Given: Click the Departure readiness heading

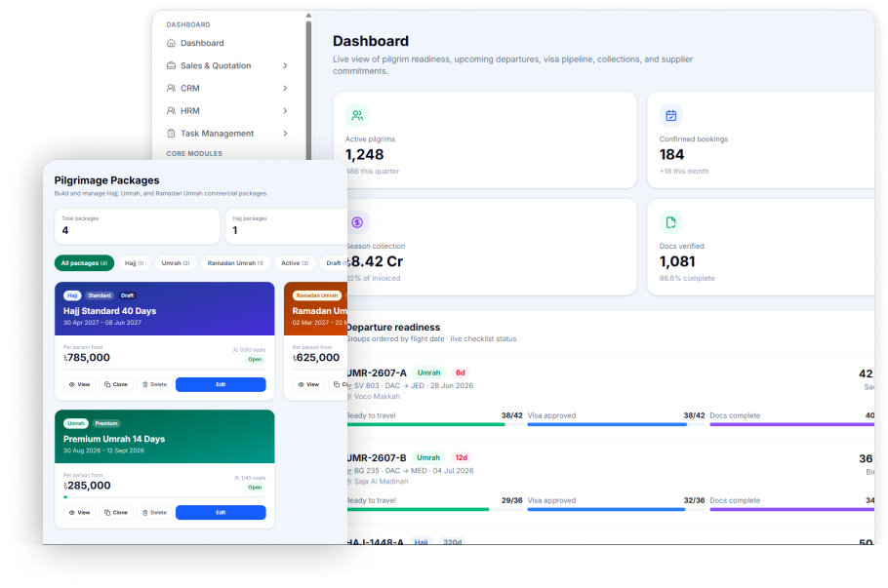Looking at the screenshot, I should click(393, 327).
